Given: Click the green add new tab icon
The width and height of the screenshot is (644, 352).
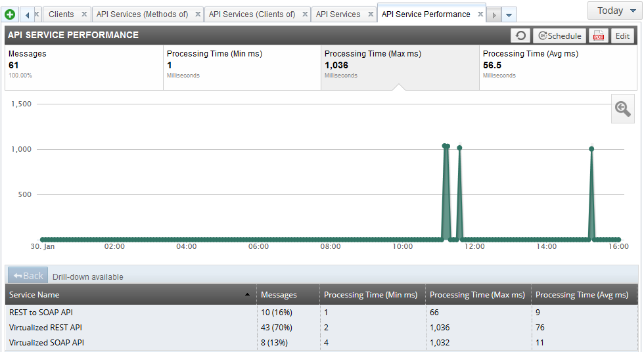Looking at the screenshot, I should [x=10, y=14].
